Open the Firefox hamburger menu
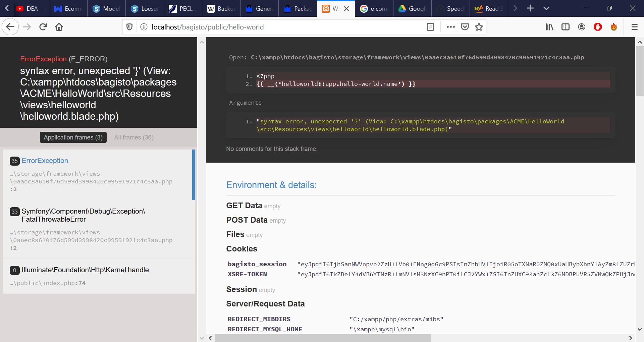 (x=634, y=27)
